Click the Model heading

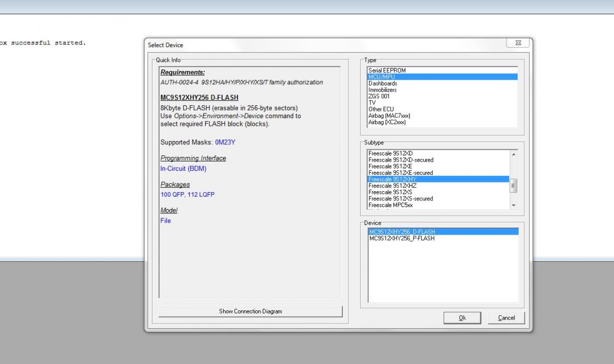pyautogui.click(x=169, y=211)
